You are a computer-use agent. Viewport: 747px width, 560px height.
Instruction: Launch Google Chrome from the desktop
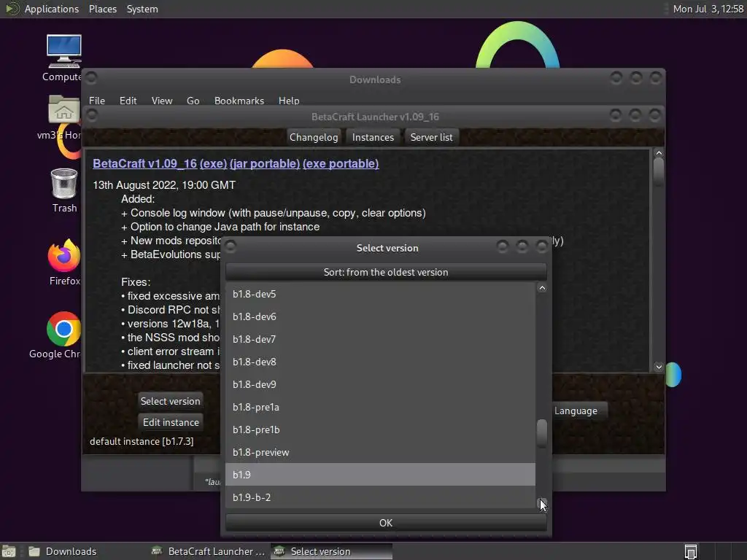tap(63, 329)
